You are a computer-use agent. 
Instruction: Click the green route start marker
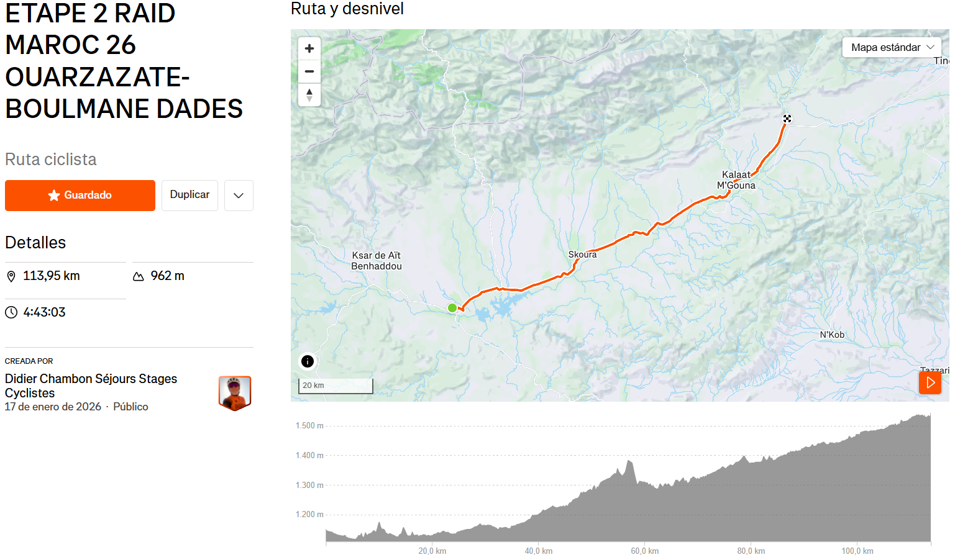tap(452, 308)
